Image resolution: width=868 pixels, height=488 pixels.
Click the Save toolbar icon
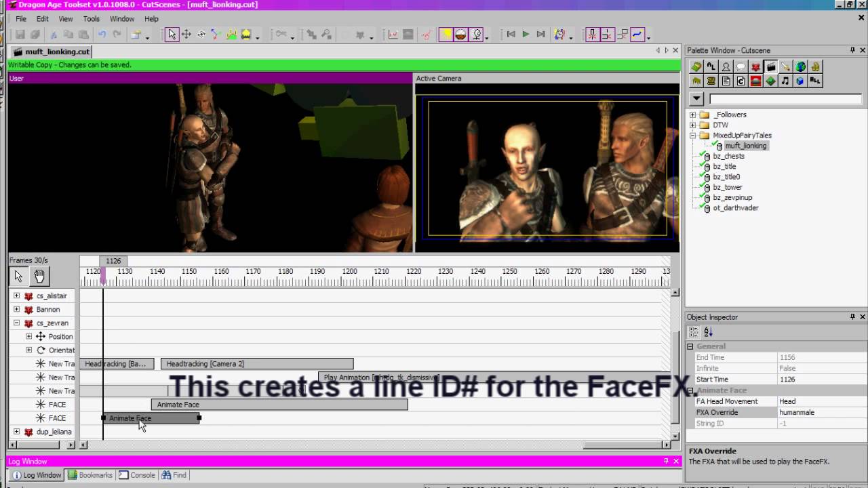tap(20, 35)
